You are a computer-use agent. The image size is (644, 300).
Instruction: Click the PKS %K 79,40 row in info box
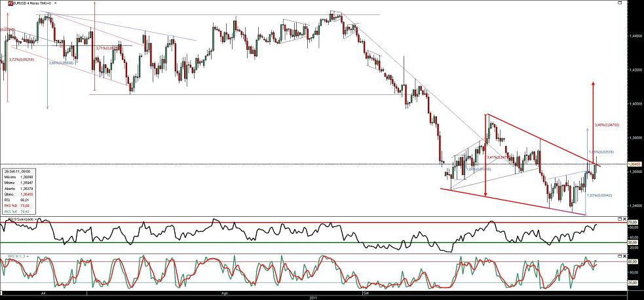pyautogui.click(x=16, y=212)
